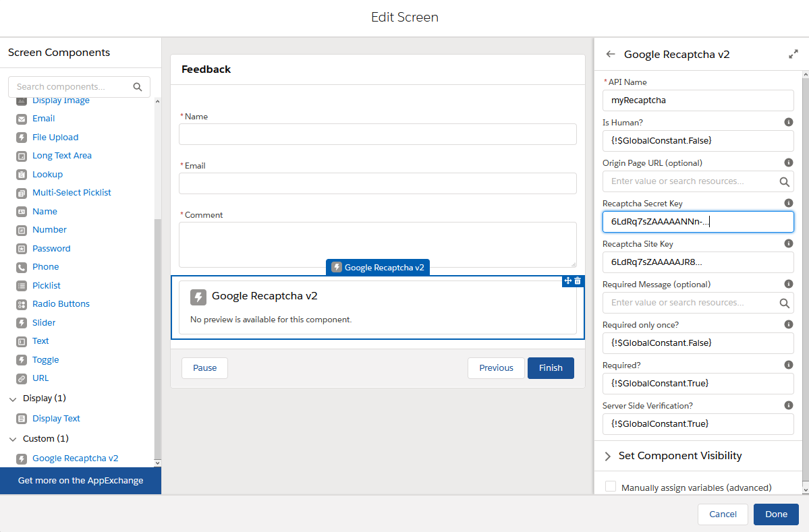The width and height of the screenshot is (809, 532).
Task: Click the Required only once? field
Action: point(698,343)
